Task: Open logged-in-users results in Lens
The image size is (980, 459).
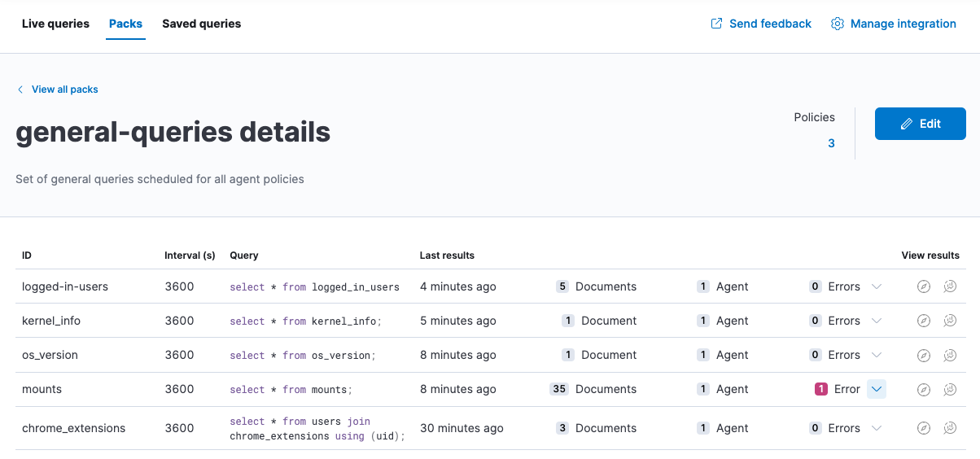Action: (x=950, y=286)
